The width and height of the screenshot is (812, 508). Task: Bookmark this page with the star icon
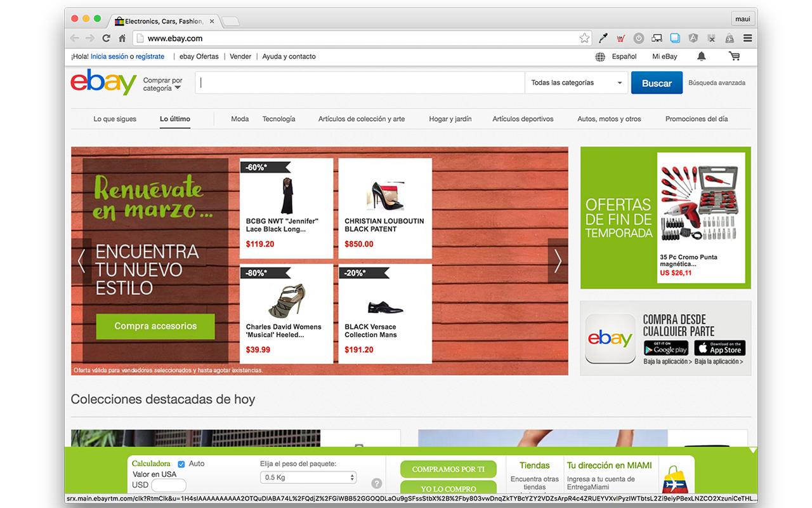pyautogui.click(x=584, y=38)
